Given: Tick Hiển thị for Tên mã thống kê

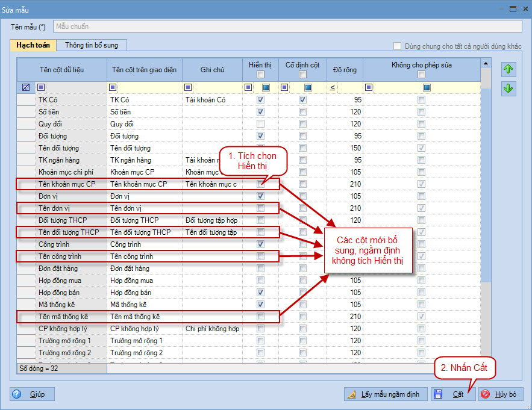Looking at the screenshot, I should [260, 317].
